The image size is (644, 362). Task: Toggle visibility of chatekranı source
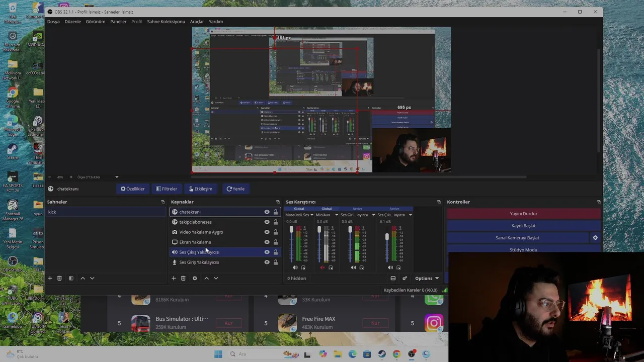click(267, 212)
